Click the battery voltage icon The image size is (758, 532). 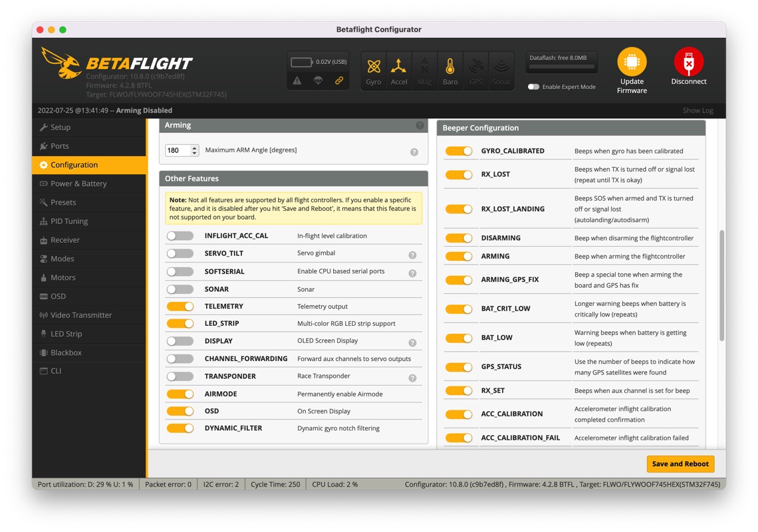301,62
